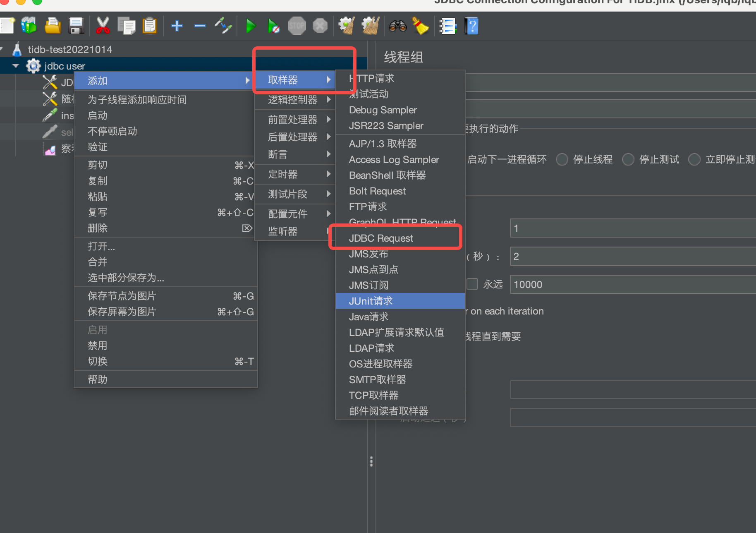The height and width of the screenshot is (533, 756).
Task: Select 切换 in context menu
Action: click(x=166, y=361)
